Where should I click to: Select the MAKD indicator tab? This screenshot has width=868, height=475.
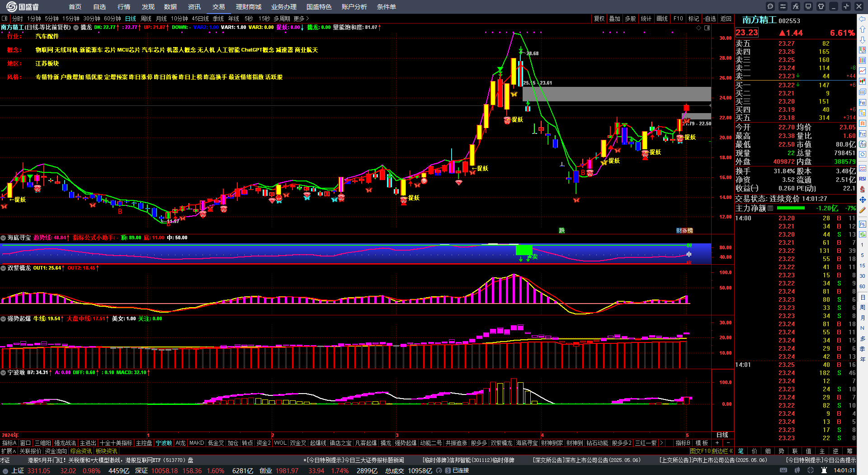(x=197, y=443)
